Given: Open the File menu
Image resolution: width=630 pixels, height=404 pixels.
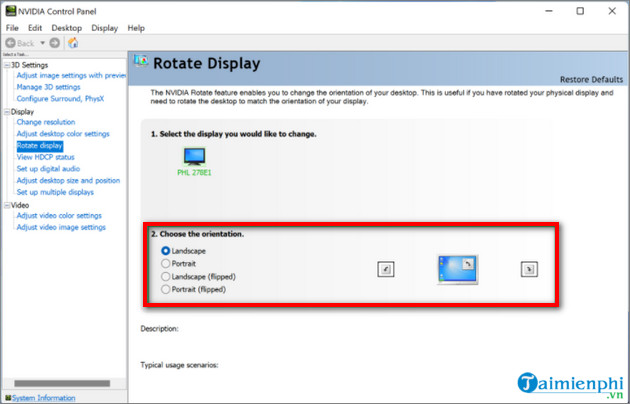Looking at the screenshot, I should (x=12, y=28).
